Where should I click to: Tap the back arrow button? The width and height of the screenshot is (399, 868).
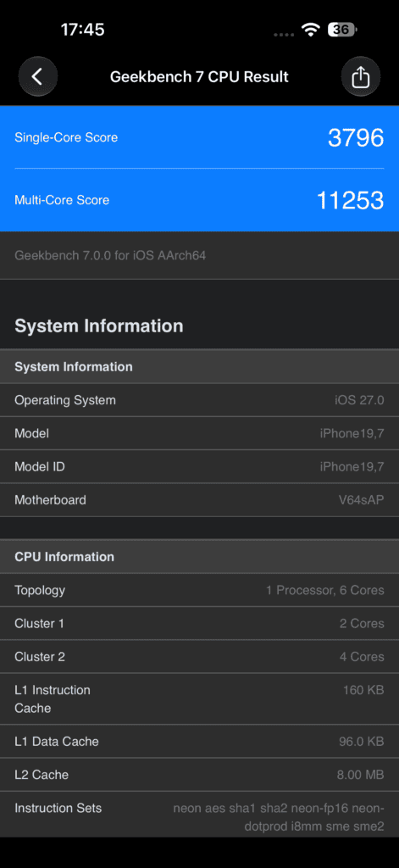37,76
